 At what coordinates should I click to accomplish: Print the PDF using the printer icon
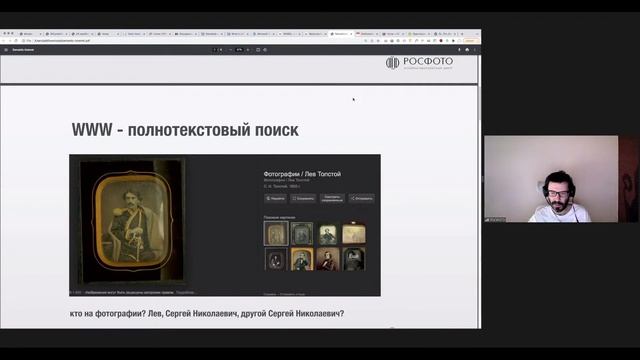[x=467, y=50]
